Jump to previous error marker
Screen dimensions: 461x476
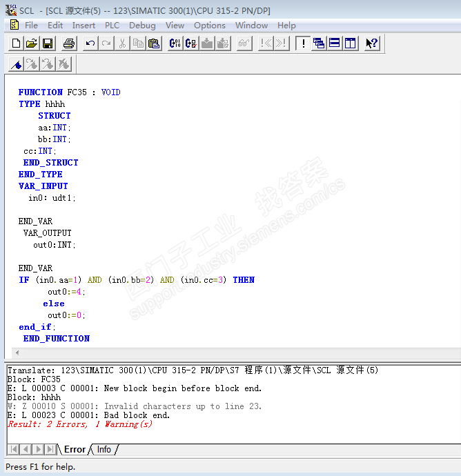click(266, 43)
